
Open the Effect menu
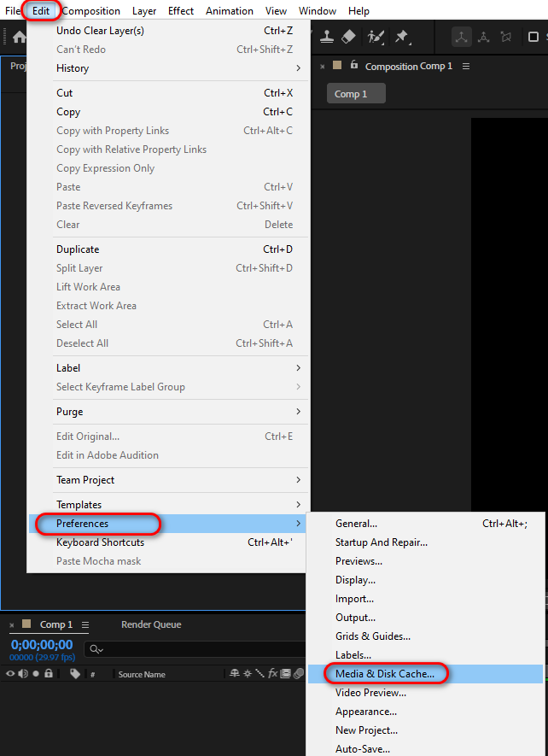point(181,10)
